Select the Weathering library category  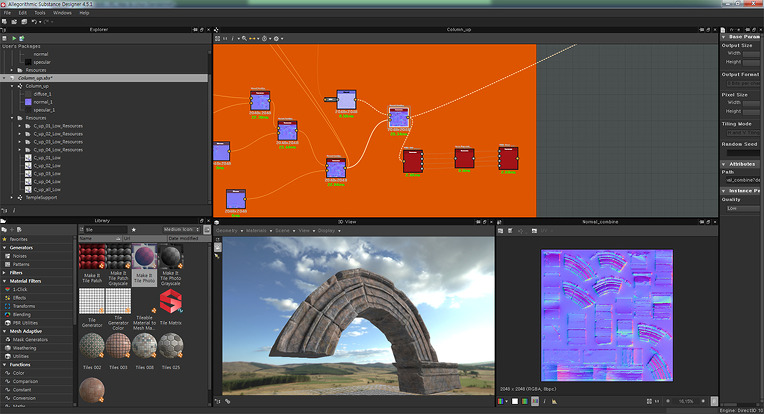click(x=24, y=348)
